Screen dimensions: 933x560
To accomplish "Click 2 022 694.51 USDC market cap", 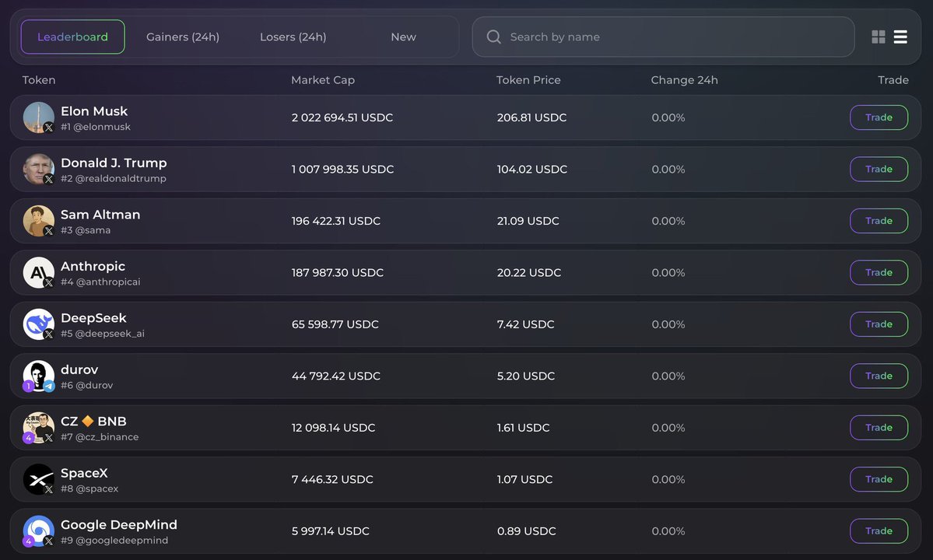I will tap(342, 117).
